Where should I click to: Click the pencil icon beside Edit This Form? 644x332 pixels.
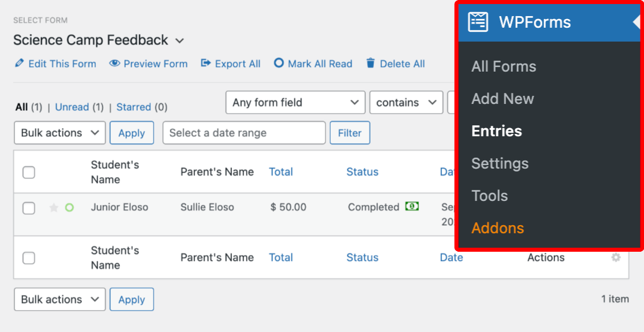click(19, 64)
